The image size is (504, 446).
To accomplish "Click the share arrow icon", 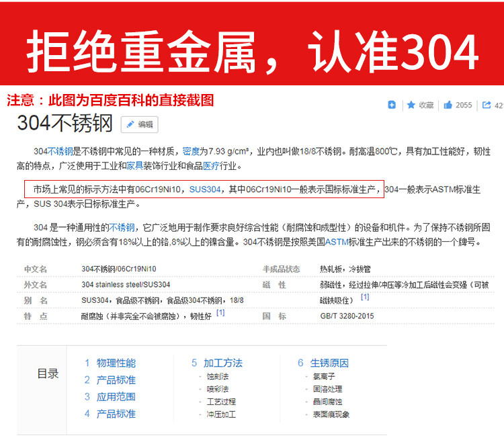I will pyautogui.click(x=487, y=105).
